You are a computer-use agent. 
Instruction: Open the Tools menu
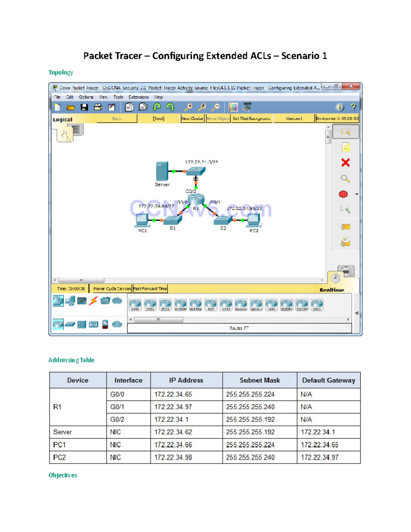118,97
